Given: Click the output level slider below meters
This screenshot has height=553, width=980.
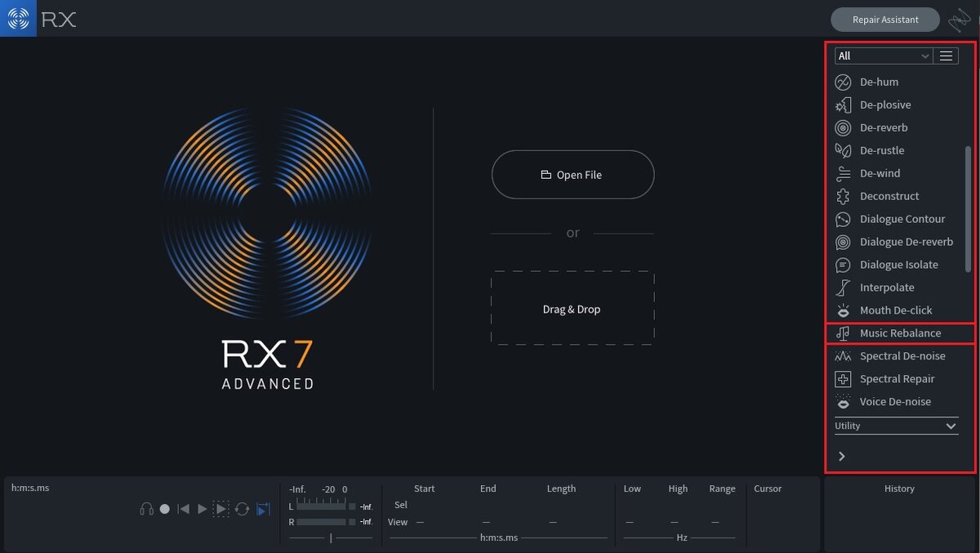Looking at the screenshot, I should coord(331,537).
